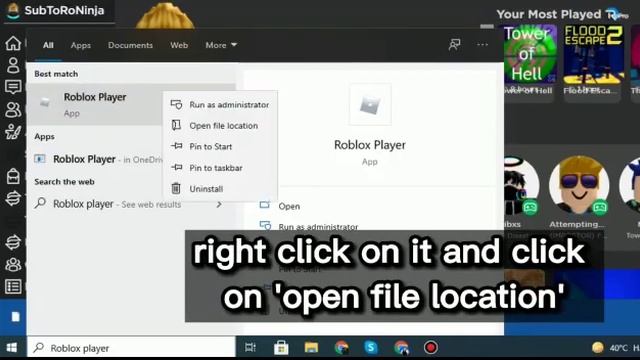Screen dimensions: 640x360
Task: Open File Explorer from the taskbar
Action: point(311,348)
